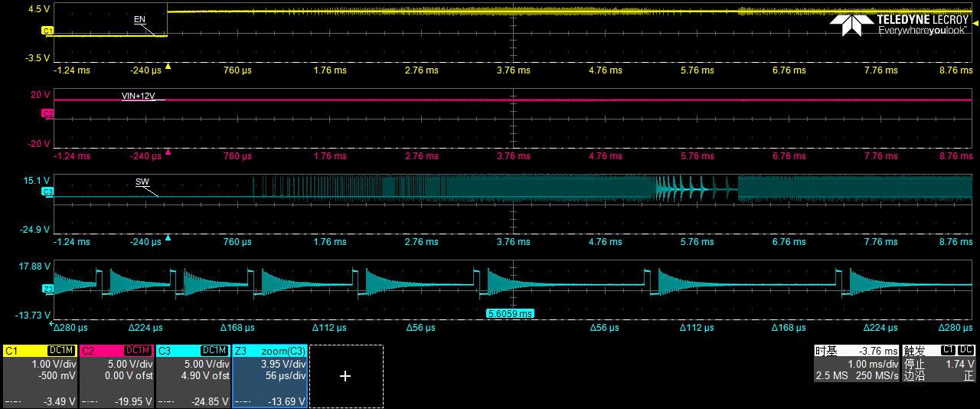Image resolution: width=980 pixels, height=409 pixels.
Task: Click the yellow trigger level arrow on C1 grid
Action: point(975,25)
